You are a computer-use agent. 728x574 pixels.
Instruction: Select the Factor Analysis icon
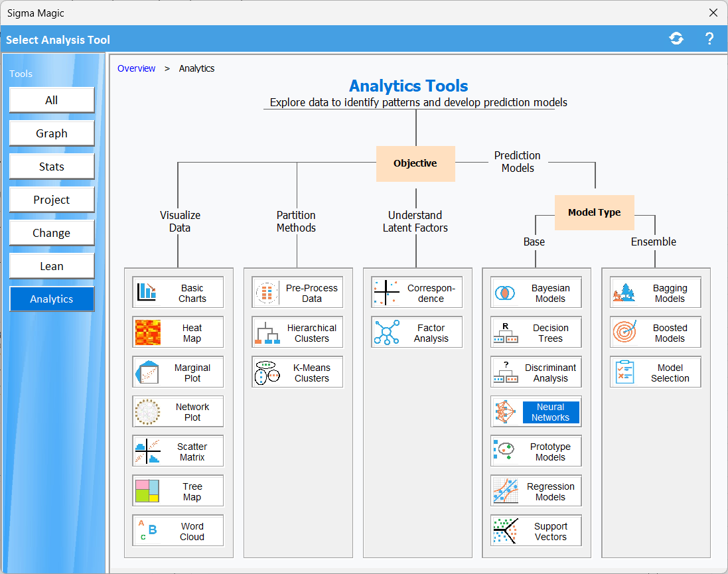[x=387, y=332]
